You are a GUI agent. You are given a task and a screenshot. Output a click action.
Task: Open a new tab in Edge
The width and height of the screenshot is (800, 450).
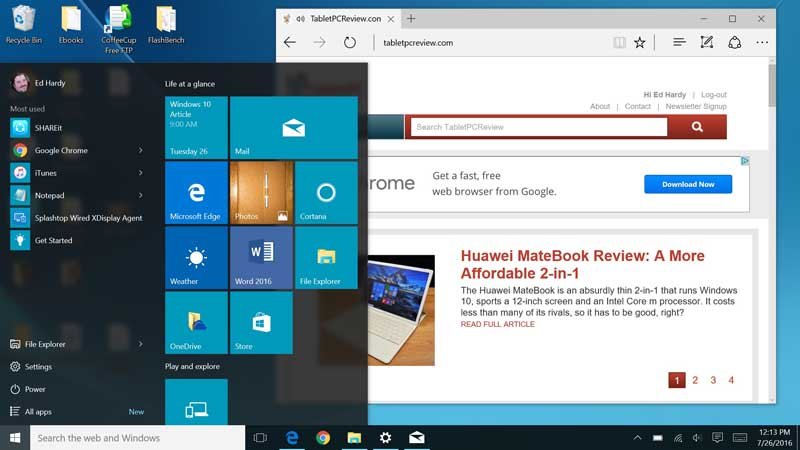411,19
